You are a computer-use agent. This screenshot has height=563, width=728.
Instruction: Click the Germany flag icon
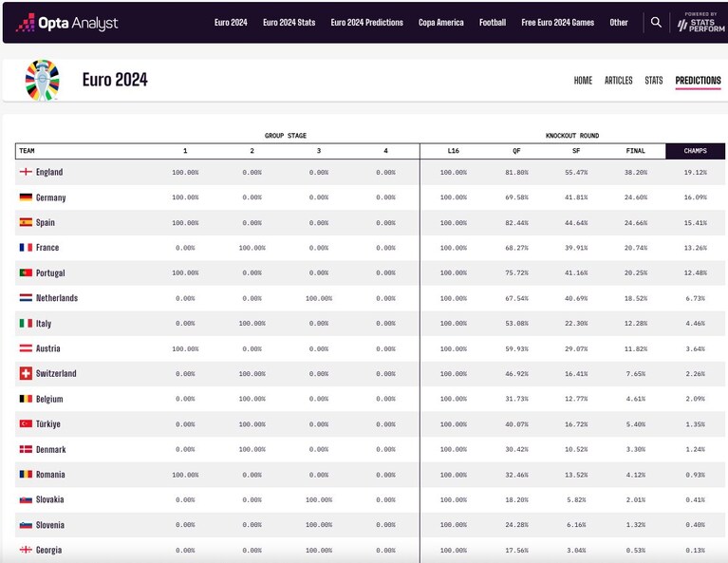pyautogui.click(x=26, y=197)
